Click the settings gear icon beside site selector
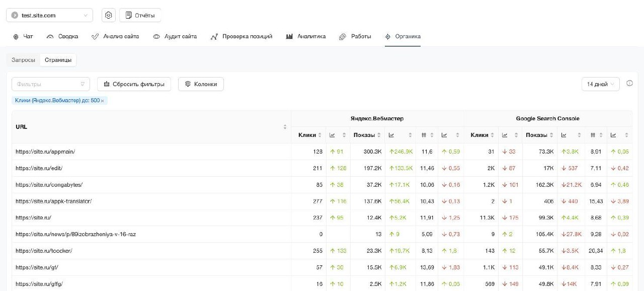This screenshot has width=644, height=291. point(109,16)
